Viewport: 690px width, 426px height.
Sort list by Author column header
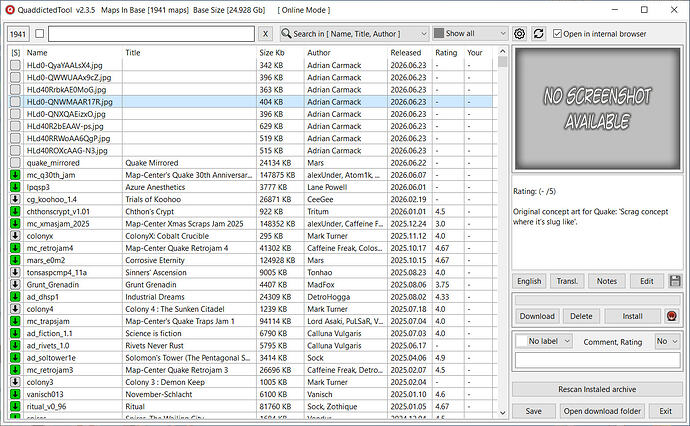319,53
